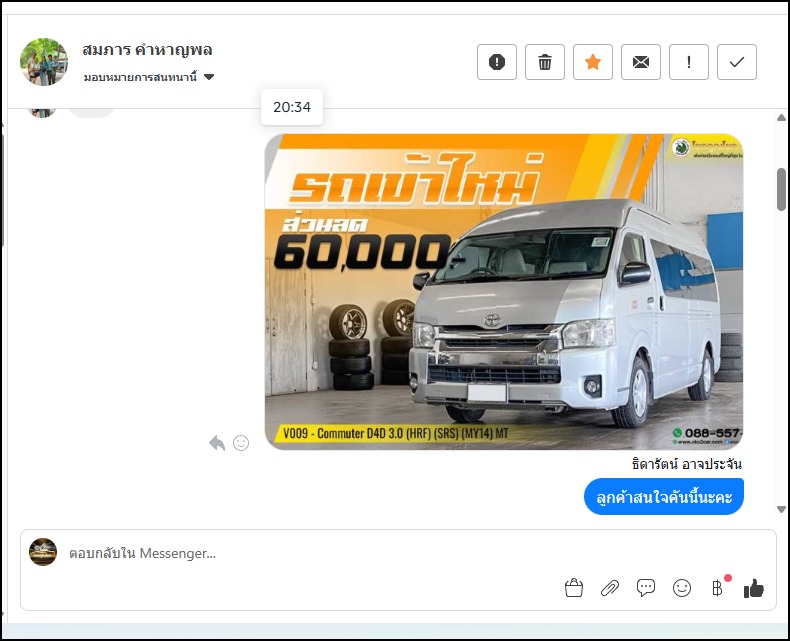Image resolution: width=790 pixels, height=641 pixels.
Task: Open the shopping bag products icon
Action: click(x=574, y=588)
